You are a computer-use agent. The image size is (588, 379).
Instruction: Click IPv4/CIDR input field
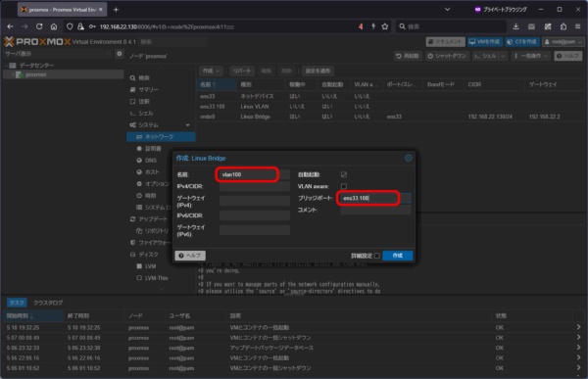click(x=255, y=186)
